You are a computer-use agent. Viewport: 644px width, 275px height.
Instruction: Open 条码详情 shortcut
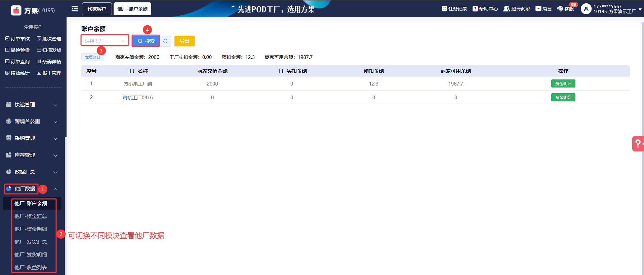pyautogui.click(x=49, y=62)
